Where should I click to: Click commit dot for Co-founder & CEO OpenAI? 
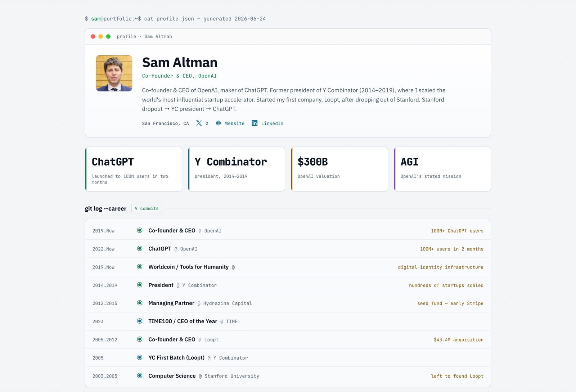click(x=140, y=230)
